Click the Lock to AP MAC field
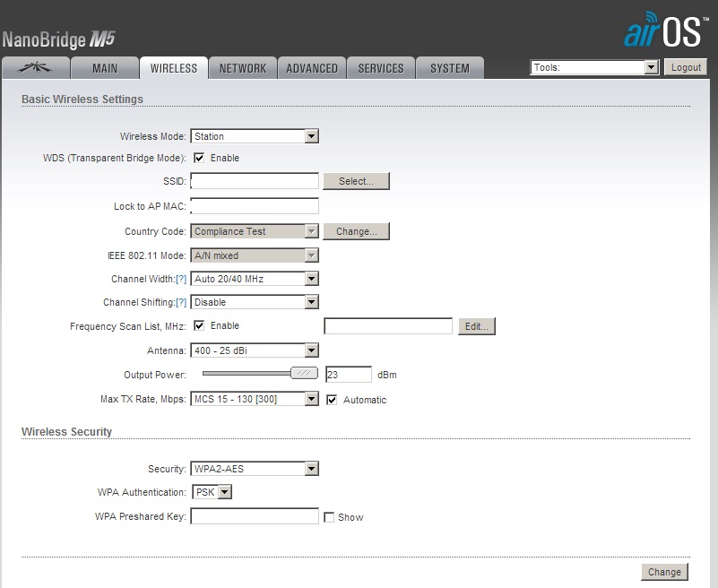The height and width of the screenshot is (588, 718). pyautogui.click(x=255, y=206)
